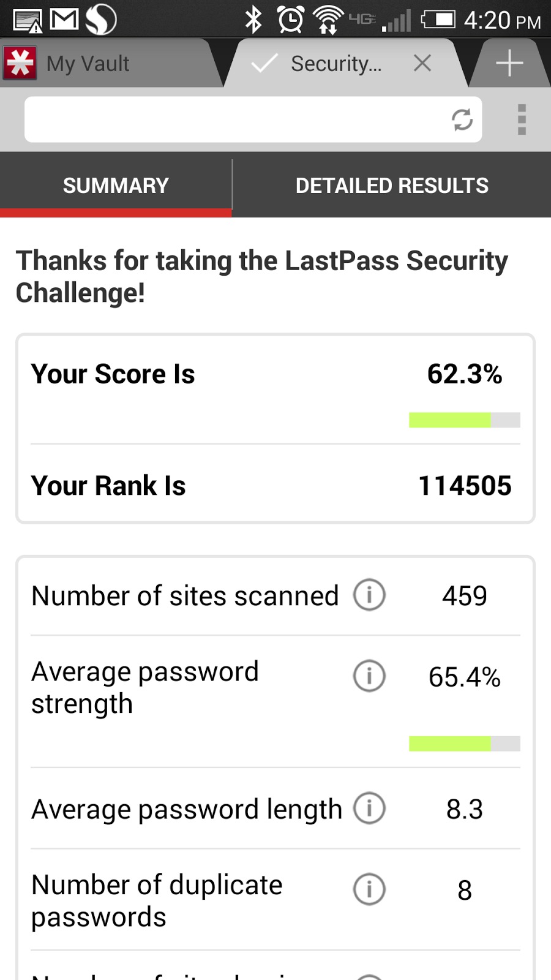Tap the LastPass asterisk logo icon
Screen dimensions: 551x980
20,63
